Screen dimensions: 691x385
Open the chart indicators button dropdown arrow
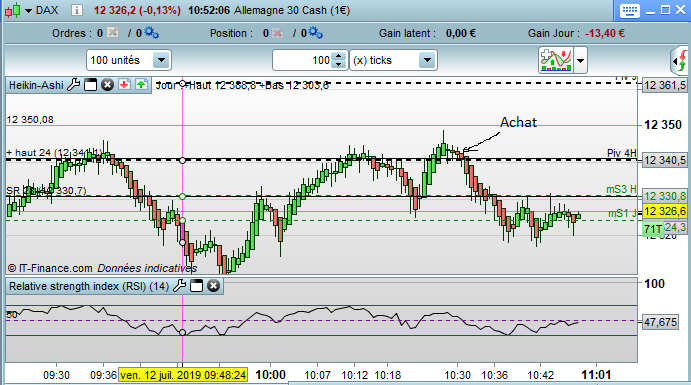point(581,60)
